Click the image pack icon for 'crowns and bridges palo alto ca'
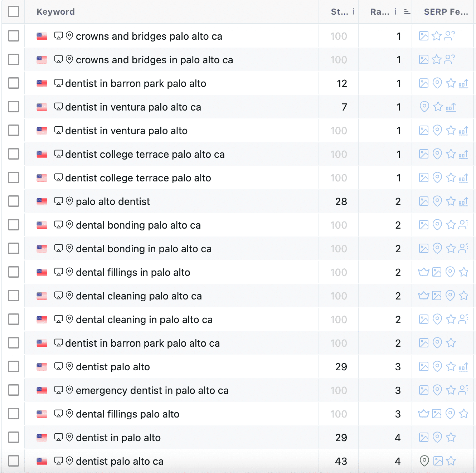Screen dimensions: 476x473 point(424,36)
